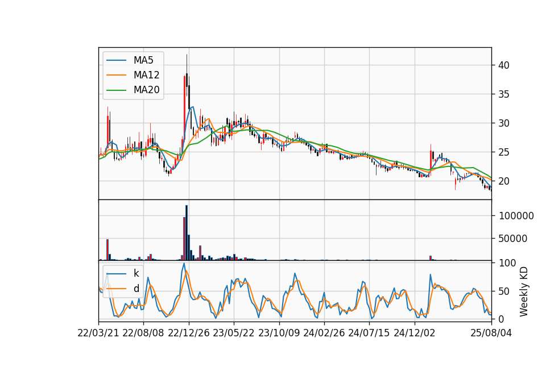Click the blue MA5 legend line
The width and height of the screenshot is (546, 392).
pyautogui.click(x=116, y=60)
